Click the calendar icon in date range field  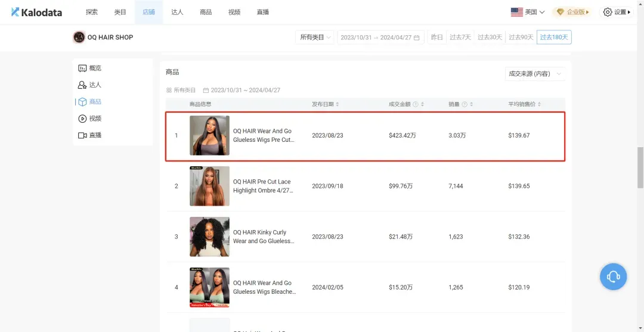click(417, 38)
